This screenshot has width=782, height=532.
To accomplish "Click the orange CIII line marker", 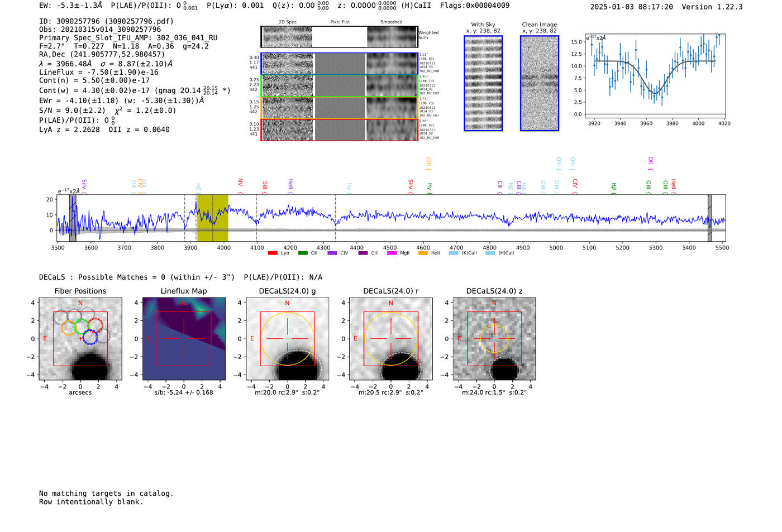I will click(428, 164).
